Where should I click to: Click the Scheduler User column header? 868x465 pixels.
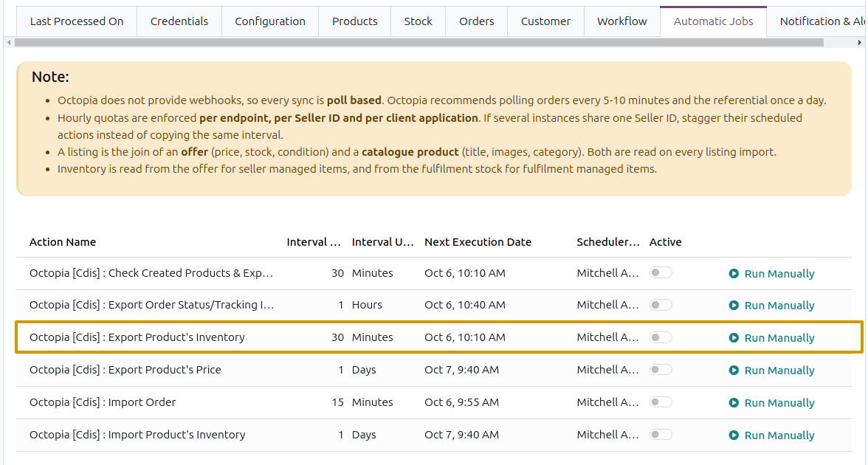pyautogui.click(x=608, y=242)
